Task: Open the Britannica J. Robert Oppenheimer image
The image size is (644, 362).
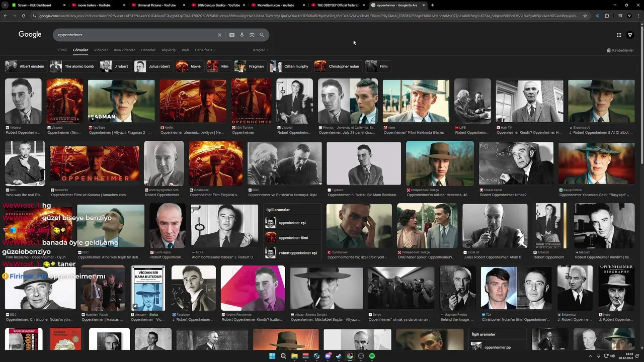Action: [x=575, y=288]
